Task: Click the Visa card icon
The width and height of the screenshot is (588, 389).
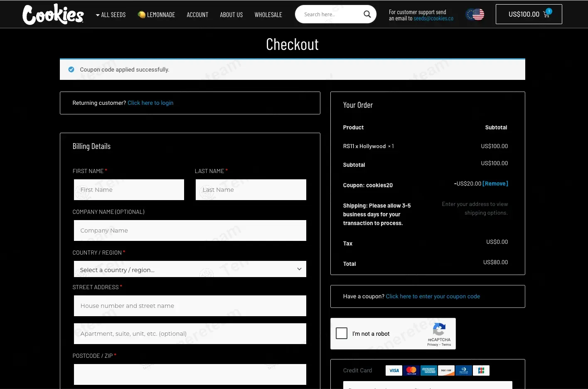Action: click(394, 370)
